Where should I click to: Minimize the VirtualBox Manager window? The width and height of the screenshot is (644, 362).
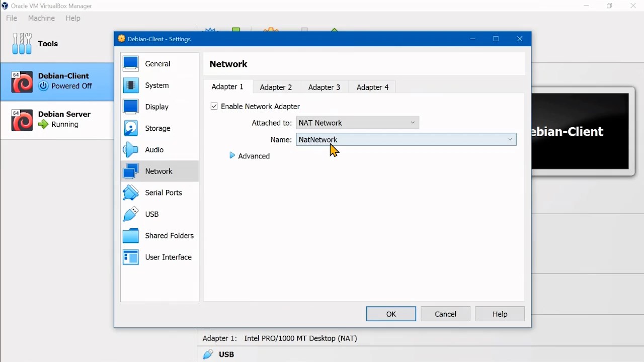click(586, 6)
